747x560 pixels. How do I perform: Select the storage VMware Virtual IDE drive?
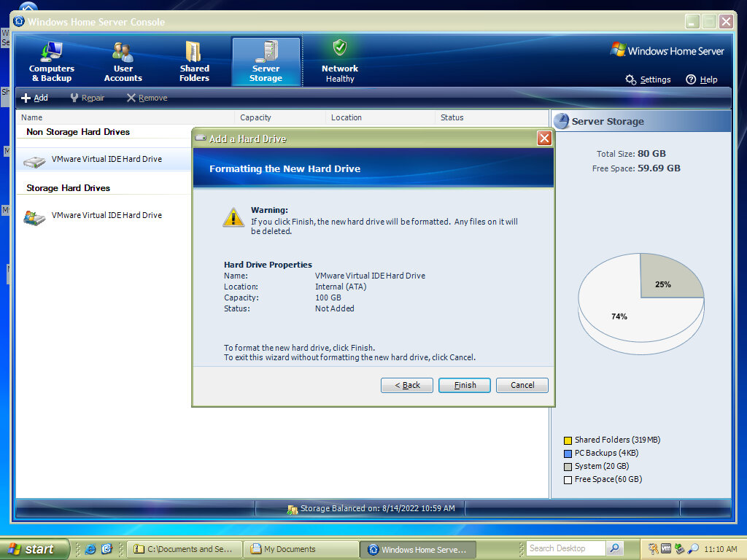pyautogui.click(x=106, y=216)
